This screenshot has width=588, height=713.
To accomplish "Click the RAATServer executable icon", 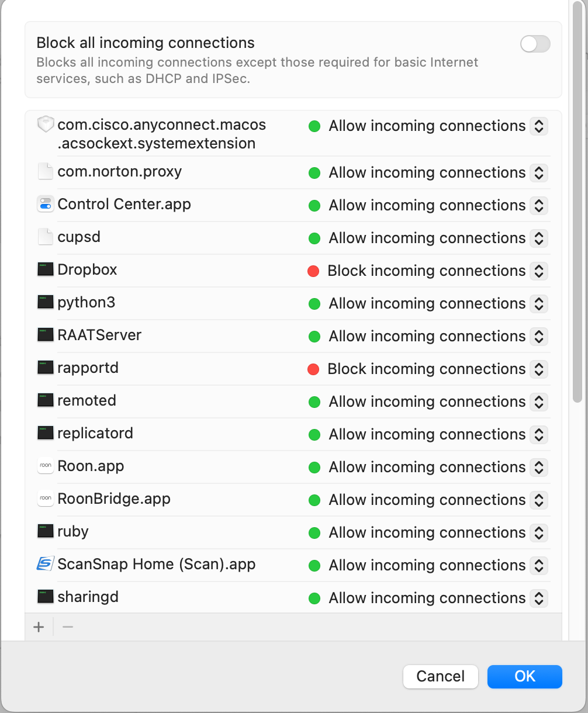I will 45,335.
